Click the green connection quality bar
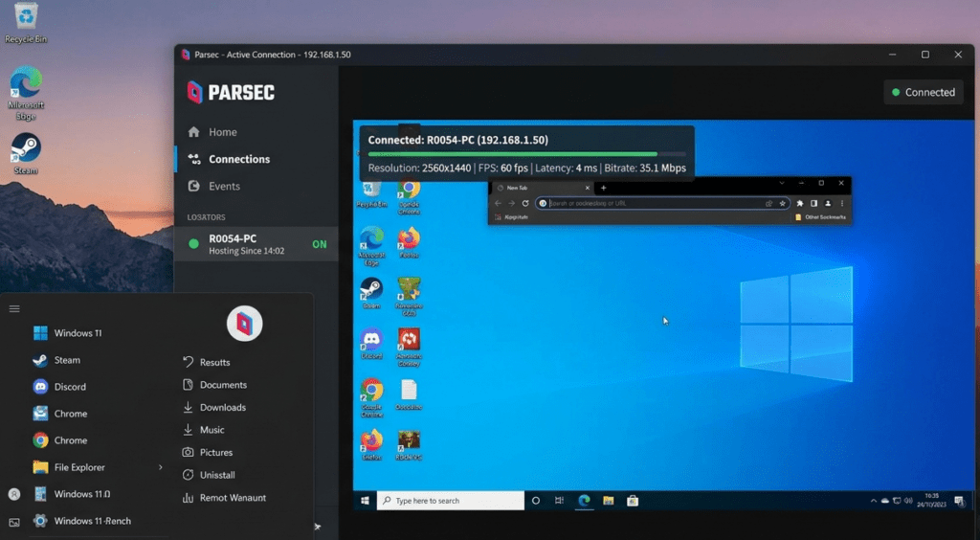 coord(513,154)
